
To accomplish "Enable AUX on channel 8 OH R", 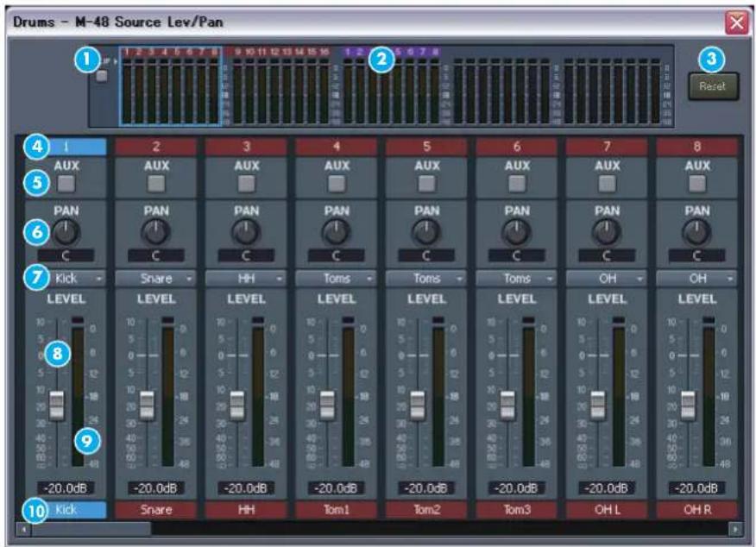I will click(x=697, y=183).
